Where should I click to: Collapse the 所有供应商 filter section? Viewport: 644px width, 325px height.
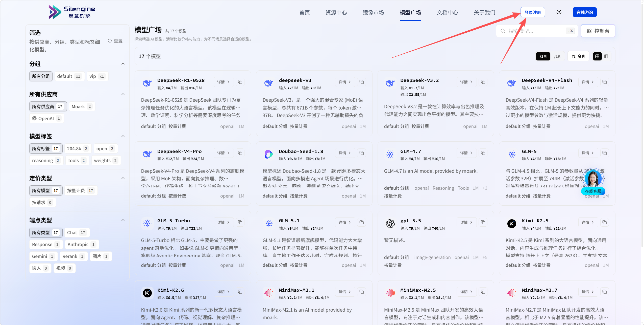[123, 94]
